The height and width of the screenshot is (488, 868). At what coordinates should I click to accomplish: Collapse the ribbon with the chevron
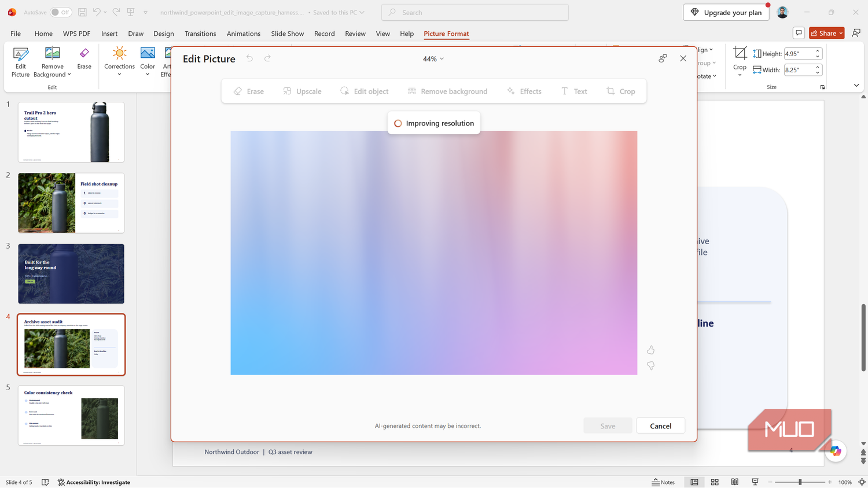pyautogui.click(x=856, y=86)
